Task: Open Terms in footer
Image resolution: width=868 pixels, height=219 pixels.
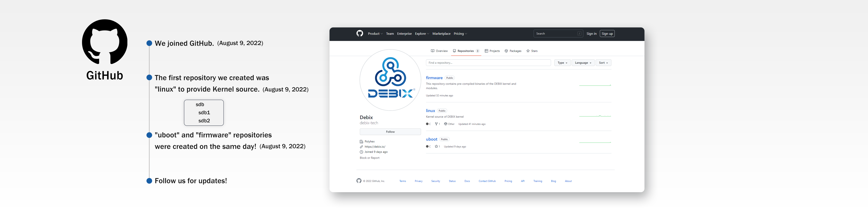Action: tap(403, 181)
